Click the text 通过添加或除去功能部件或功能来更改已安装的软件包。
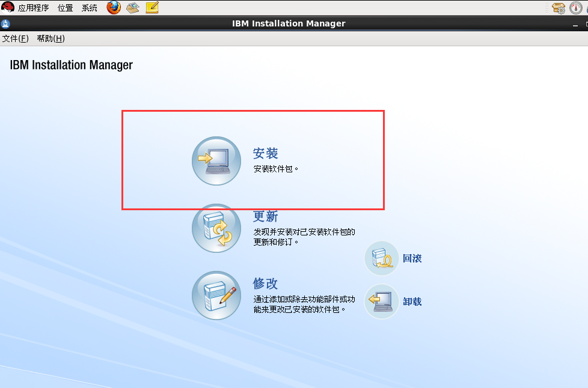The width and height of the screenshot is (588, 388). pos(304,304)
